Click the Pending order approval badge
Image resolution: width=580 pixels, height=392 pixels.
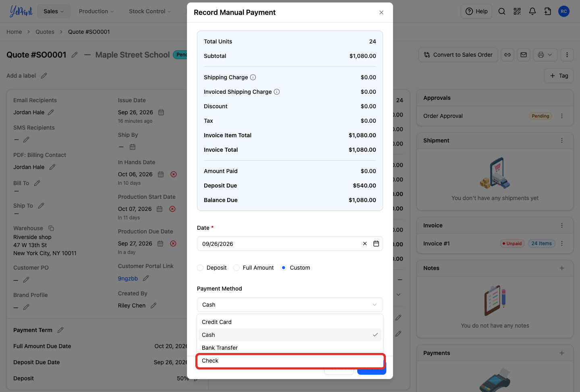[540, 116]
